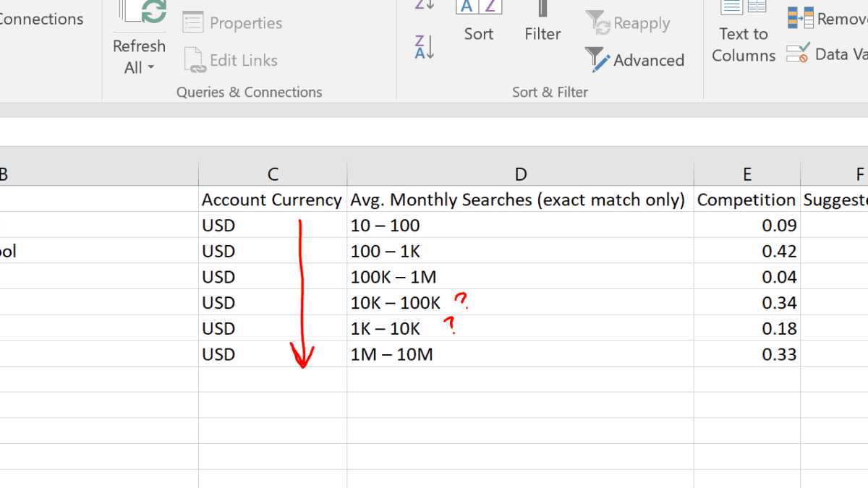
Task: Select the Competition value 0.18
Action: (x=747, y=329)
